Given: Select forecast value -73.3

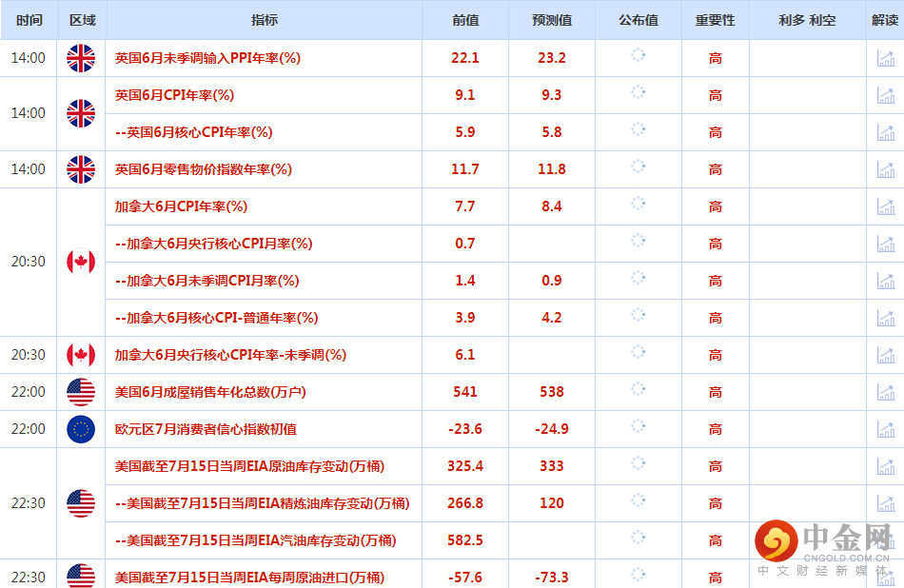Looking at the screenshot, I should [552, 578].
